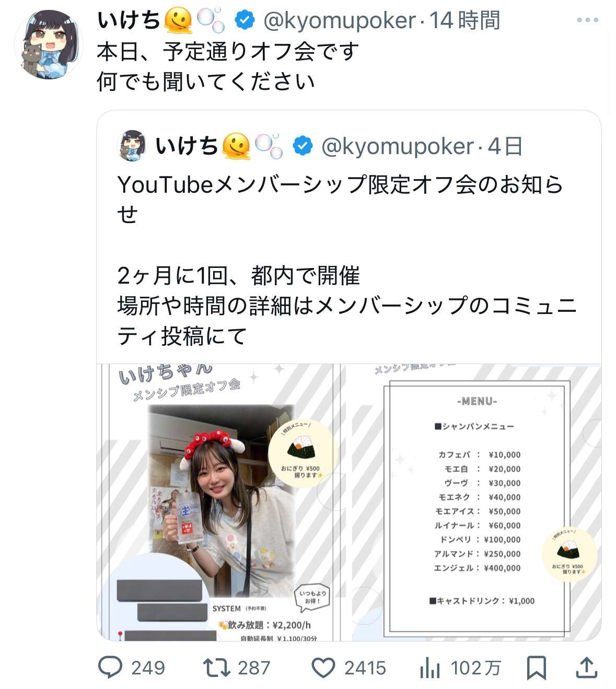
Task: Tap the repost icon showing 287
Action: (217, 667)
